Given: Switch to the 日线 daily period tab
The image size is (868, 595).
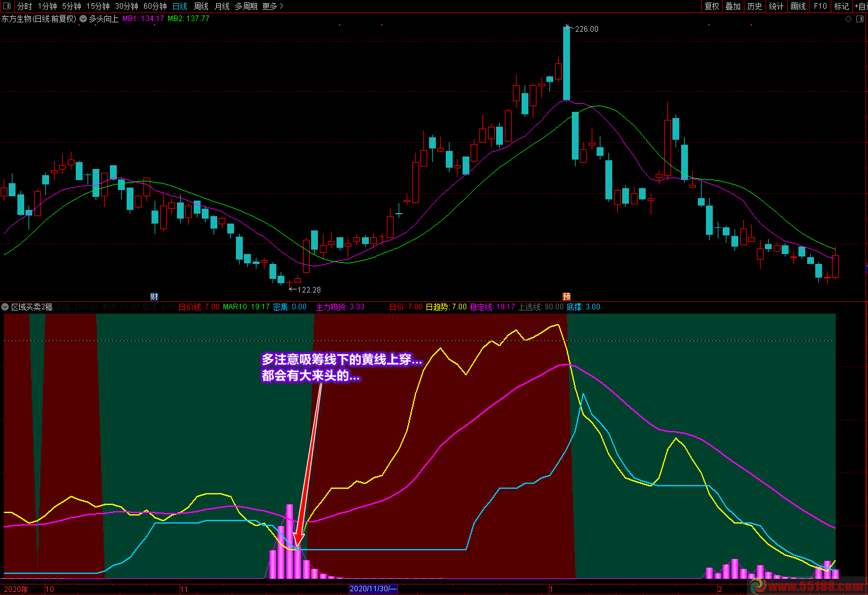Looking at the screenshot, I should (x=180, y=6).
